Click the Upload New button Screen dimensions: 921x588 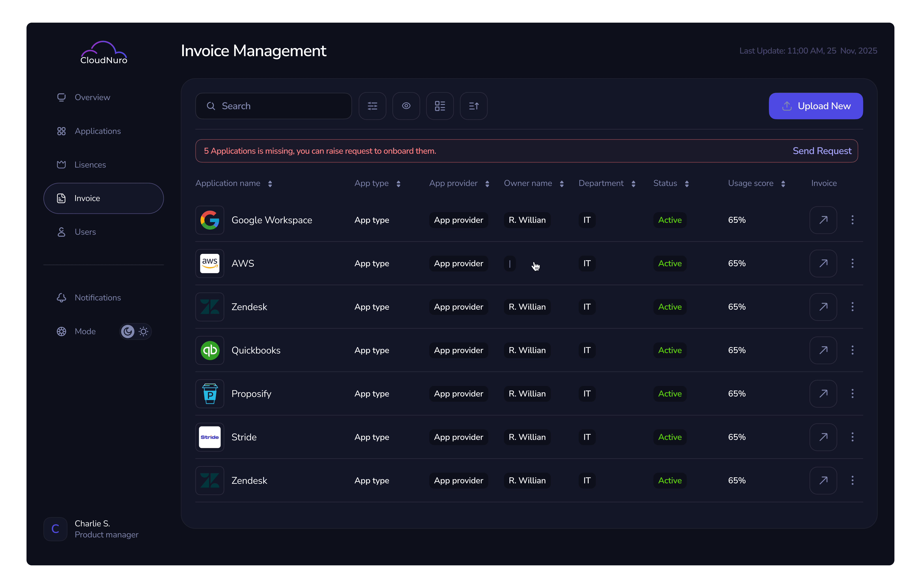(815, 106)
